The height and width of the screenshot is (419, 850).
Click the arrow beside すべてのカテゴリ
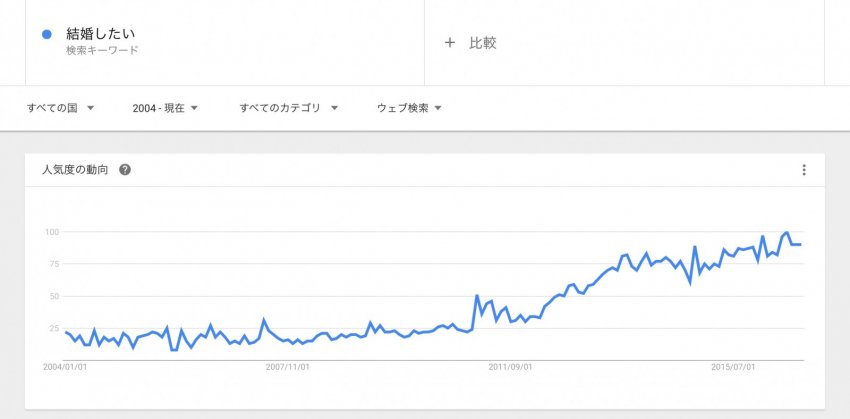pyautogui.click(x=334, y=108)
